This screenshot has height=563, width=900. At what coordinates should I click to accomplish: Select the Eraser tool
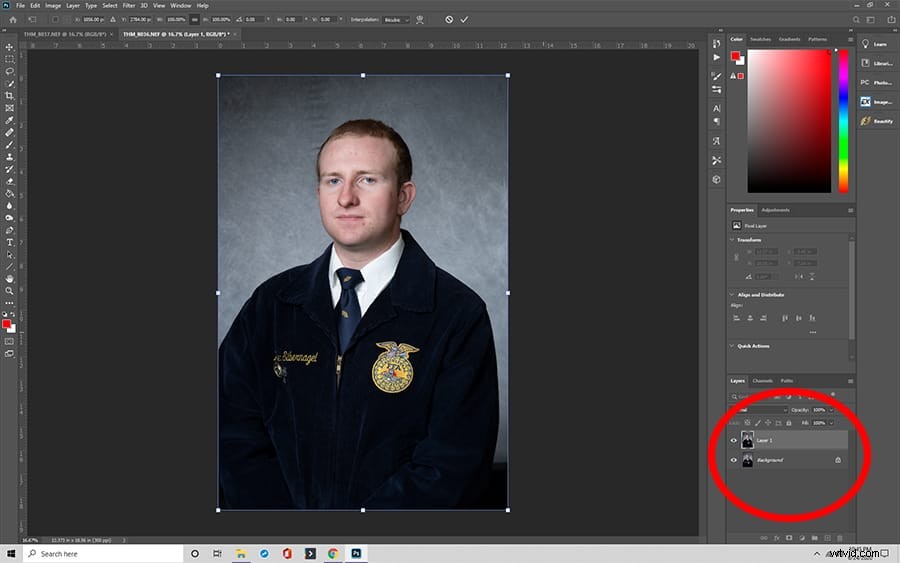pos(9,181)
